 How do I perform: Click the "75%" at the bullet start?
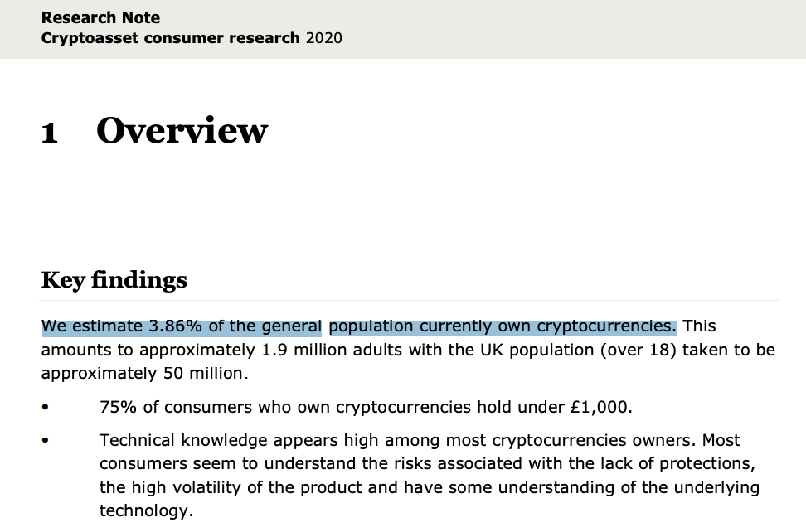point(116,407)
